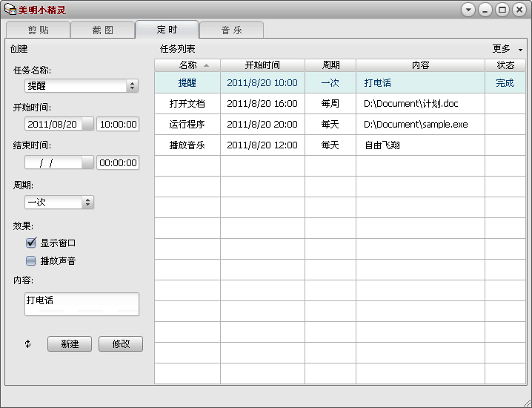532x408 pixels.
Task: Click the 开始时间 column header
Action: 262,65
